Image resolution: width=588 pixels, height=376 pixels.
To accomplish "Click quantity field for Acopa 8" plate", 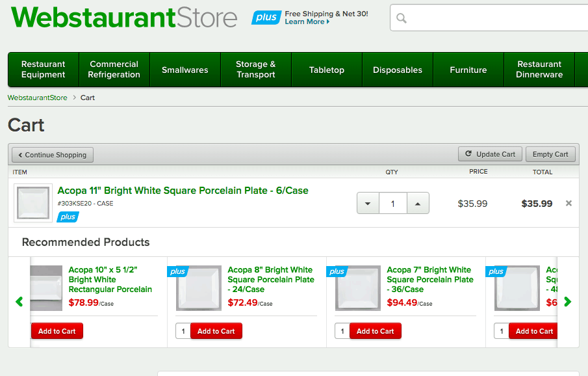I will coord(183,331).
